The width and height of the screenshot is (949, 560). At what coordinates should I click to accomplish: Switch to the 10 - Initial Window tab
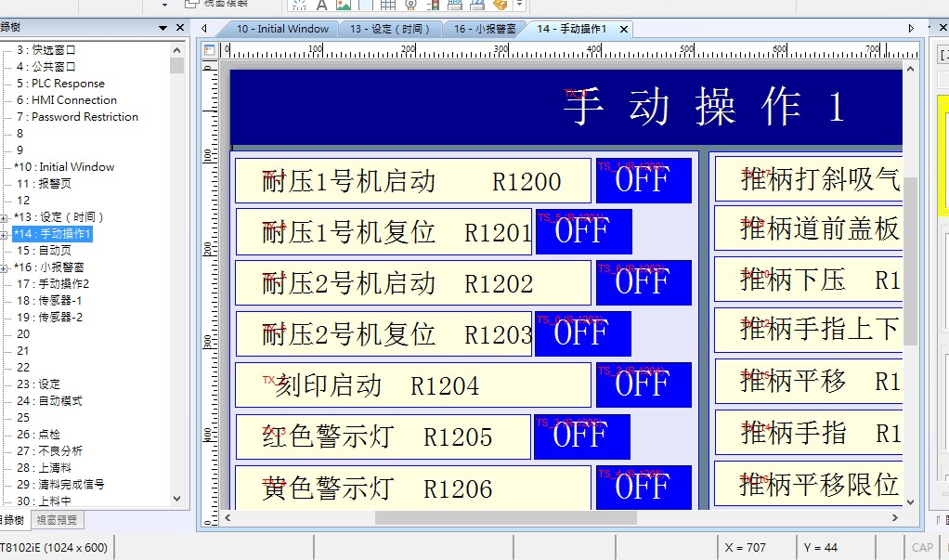point(281,29)
